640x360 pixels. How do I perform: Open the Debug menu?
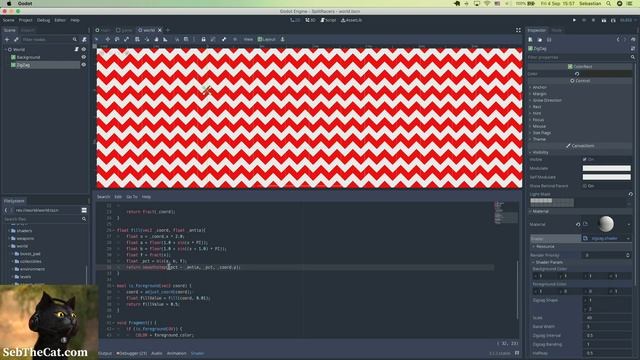43,20
